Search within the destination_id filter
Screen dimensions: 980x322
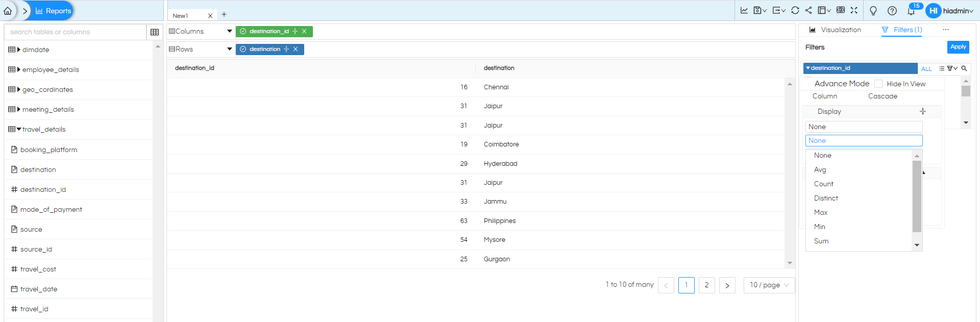[964, 68]
